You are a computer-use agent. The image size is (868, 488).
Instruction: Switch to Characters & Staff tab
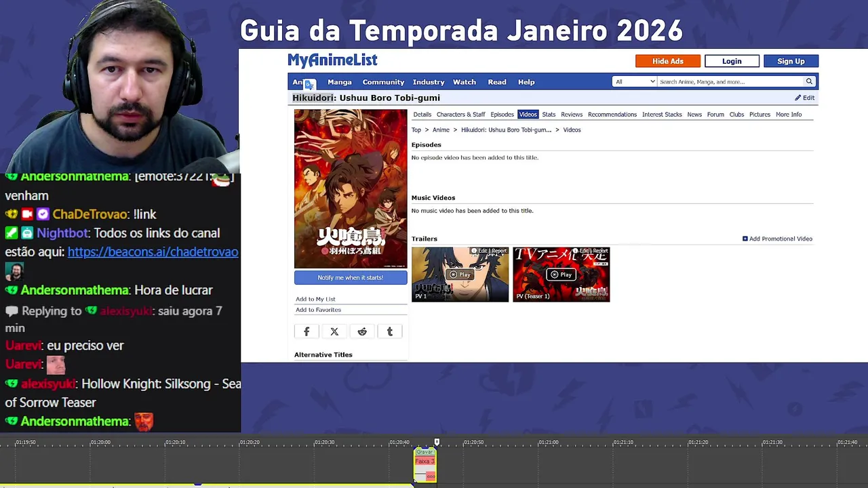click(461, 115)
